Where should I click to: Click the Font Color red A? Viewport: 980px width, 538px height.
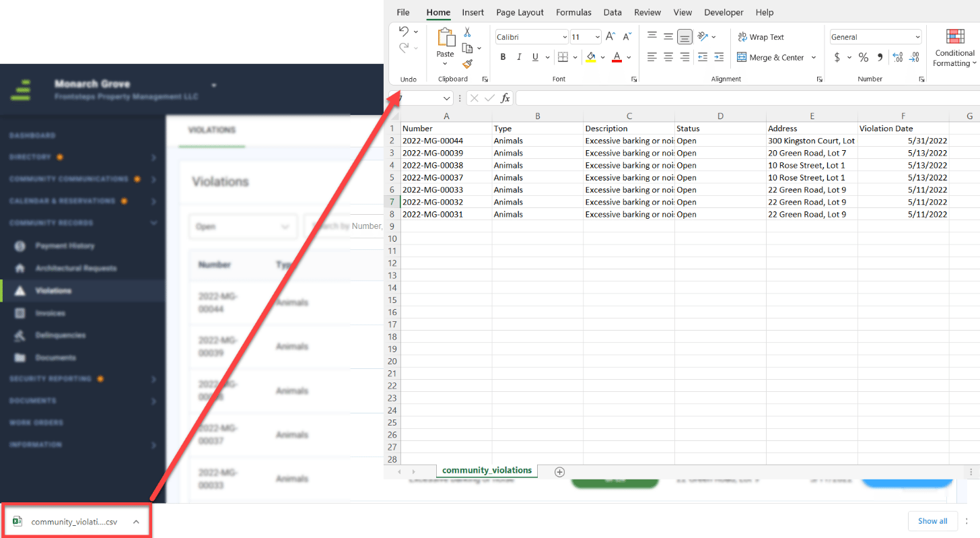click(617, 57)
